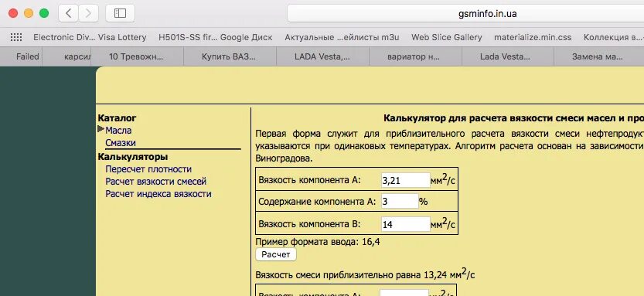Open the Top Sites grid icon
The image size is (644, 296).
tap(16, 37)
